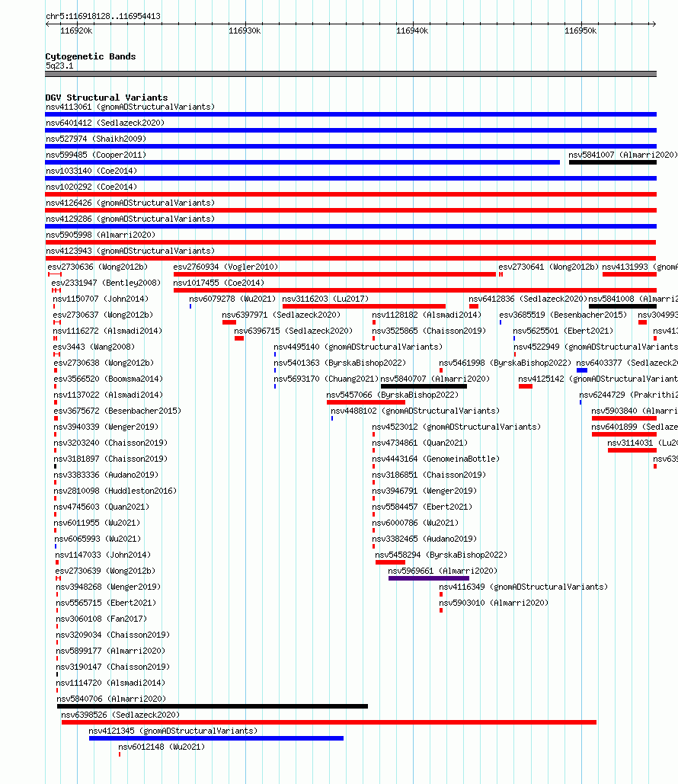Click the nsv4113061 gnomADStructuralVariants label
This screenshot has width=678, height=784.
[130, 107]
